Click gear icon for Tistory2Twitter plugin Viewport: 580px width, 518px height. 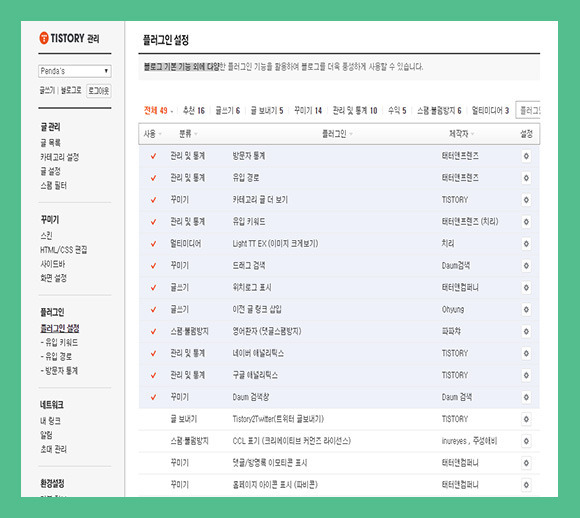[526, 419]
